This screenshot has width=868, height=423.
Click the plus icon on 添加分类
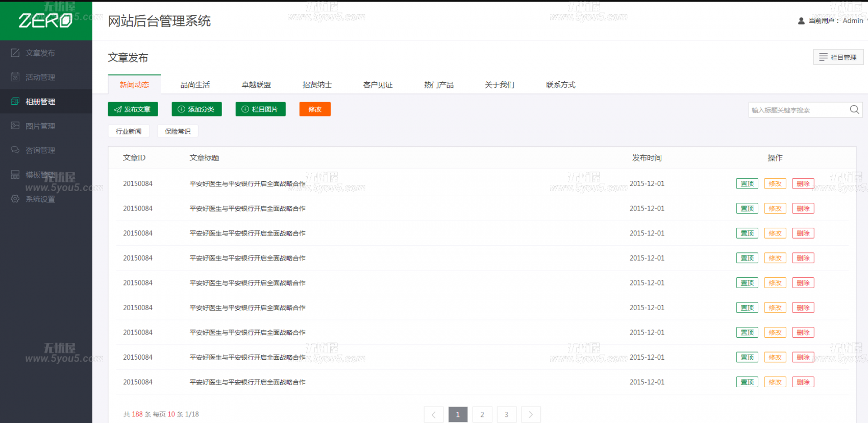(x=181, y=109)
